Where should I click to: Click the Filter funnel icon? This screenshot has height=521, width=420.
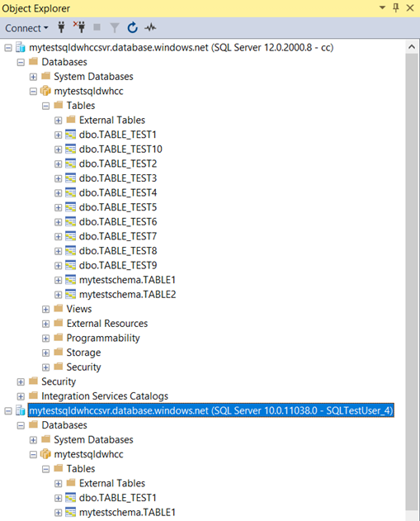(x=115, y=28)
